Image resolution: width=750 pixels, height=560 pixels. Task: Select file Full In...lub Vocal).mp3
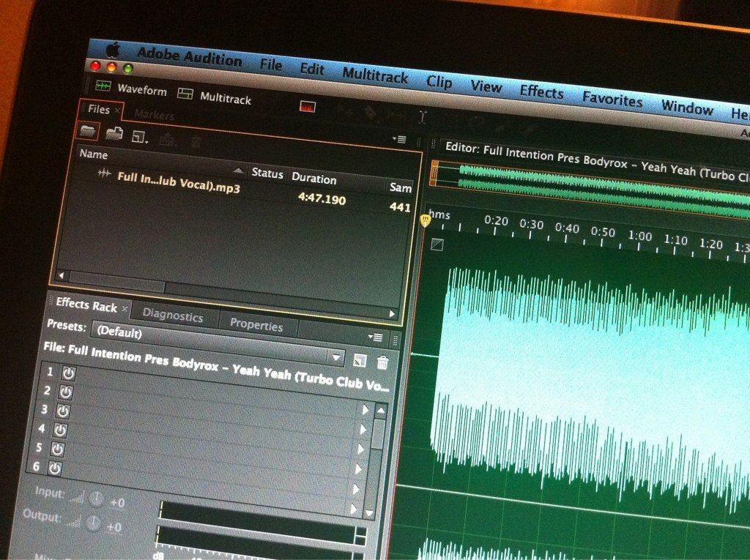pos(179,182)
